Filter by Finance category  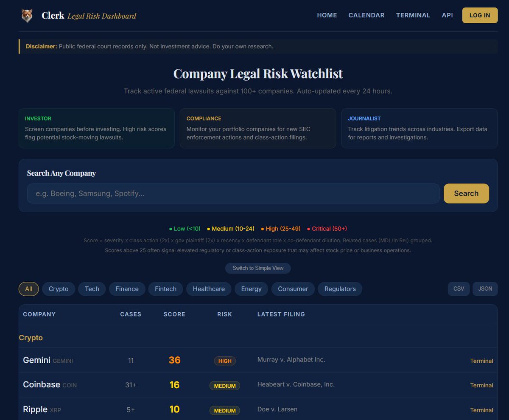point(127,289)
